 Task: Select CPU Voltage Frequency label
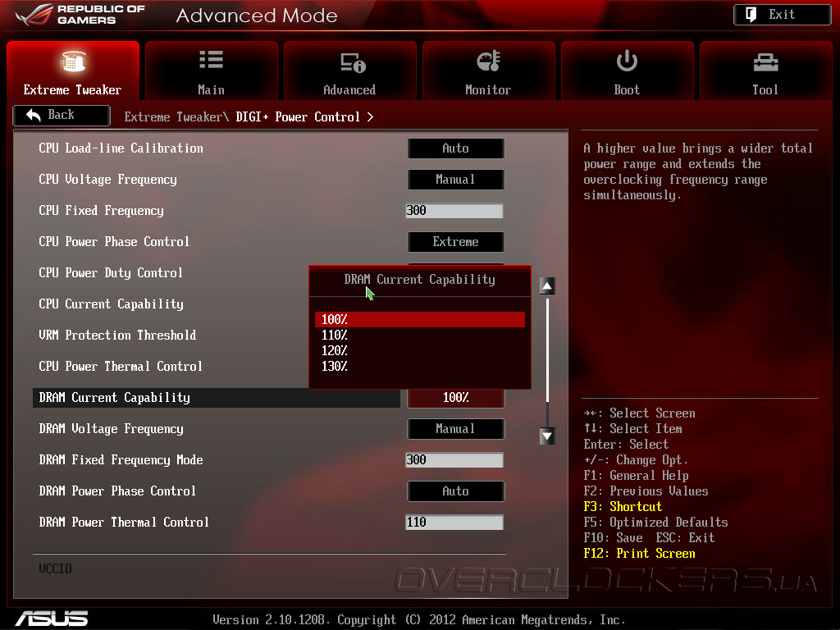107,180
